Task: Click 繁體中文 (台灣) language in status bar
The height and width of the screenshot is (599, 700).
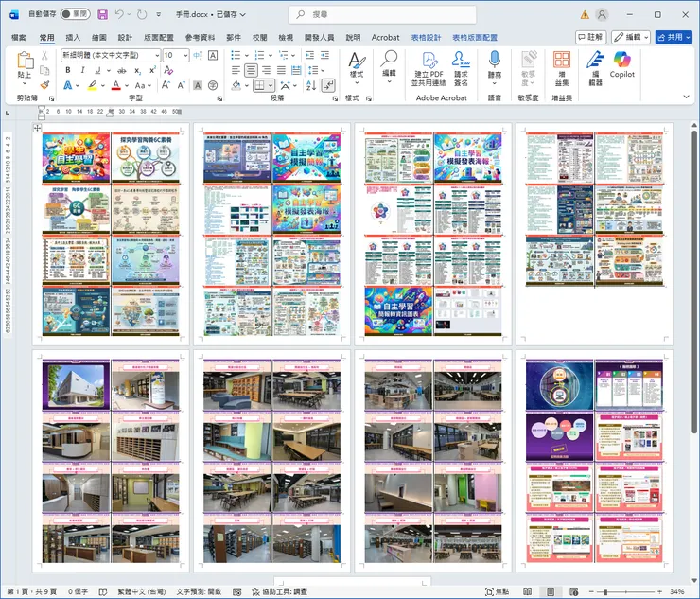Action: 142,591
